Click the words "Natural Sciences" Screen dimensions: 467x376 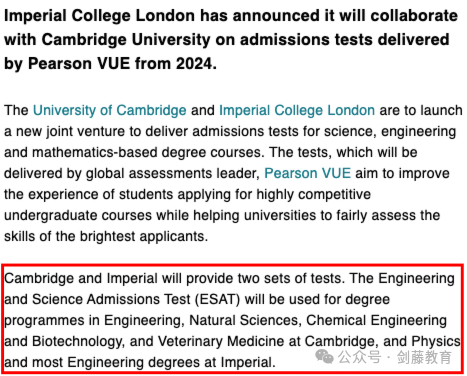click(x=245, y=320)
